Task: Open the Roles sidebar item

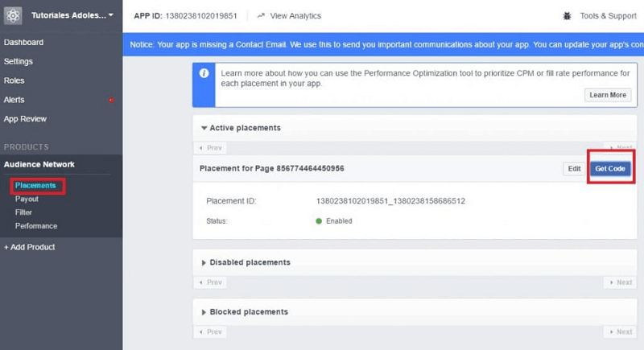Action: (x=14, y=80)
